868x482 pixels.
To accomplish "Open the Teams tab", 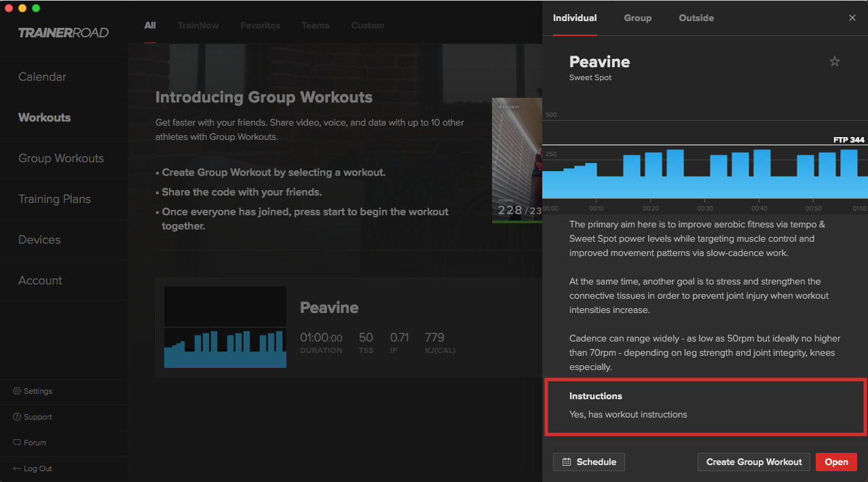I will click(x=316, y=25).
